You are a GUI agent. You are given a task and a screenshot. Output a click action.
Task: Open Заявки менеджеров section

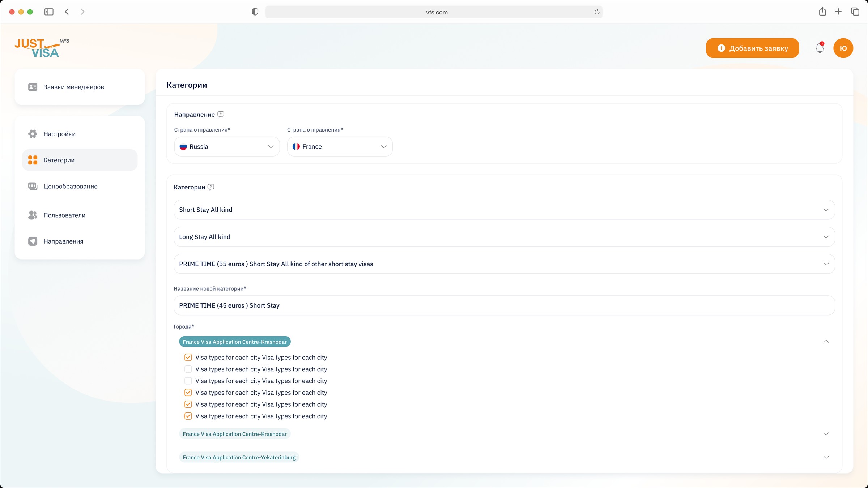[80, 87]
